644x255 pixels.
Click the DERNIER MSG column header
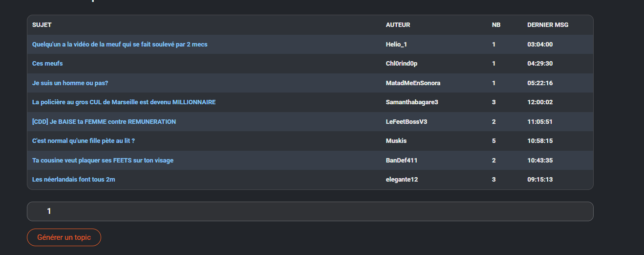(x=548, y=25)
